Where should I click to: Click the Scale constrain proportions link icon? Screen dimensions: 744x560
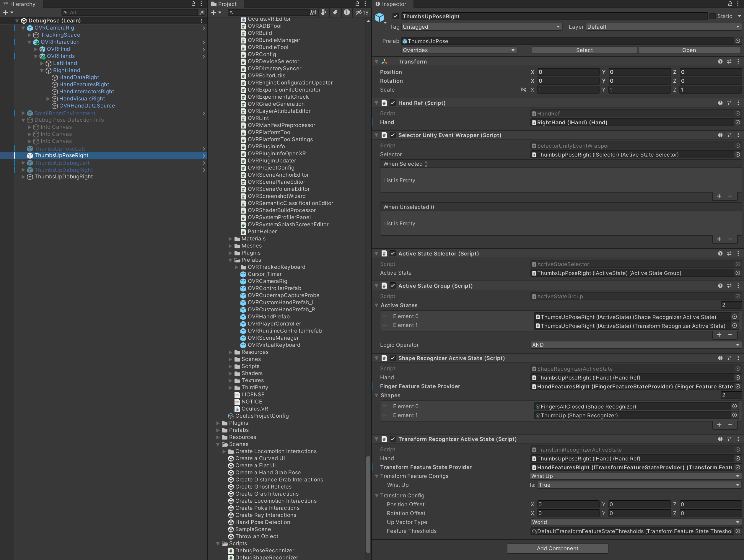point(523,89)
